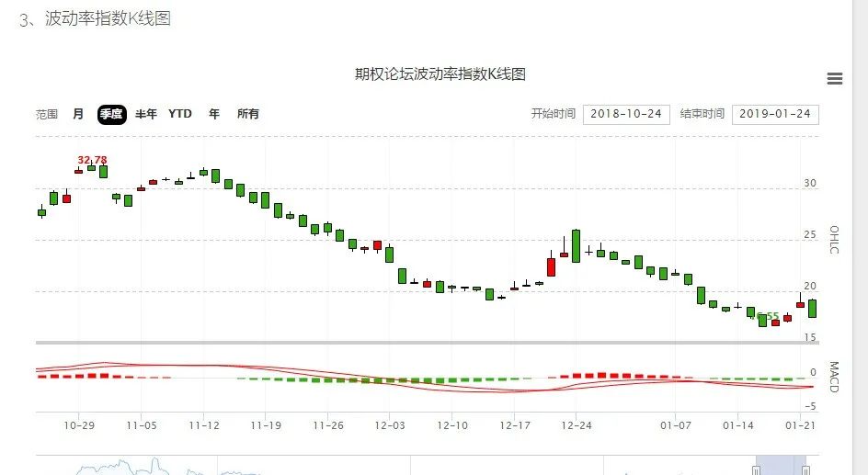Click the 12-24 date axis label
The height and width of the screenshot is (475, 868).
pyautogui.click(x=577, y=425)
